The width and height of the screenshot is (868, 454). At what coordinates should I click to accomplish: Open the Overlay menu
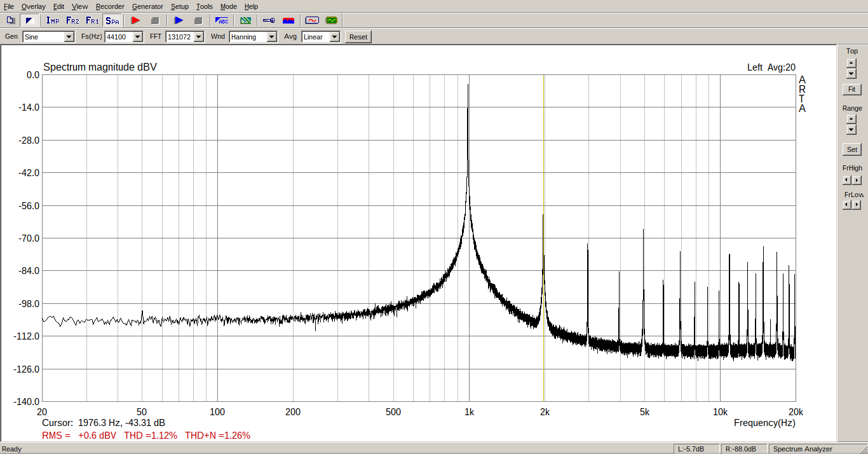(x=33, y=6)
